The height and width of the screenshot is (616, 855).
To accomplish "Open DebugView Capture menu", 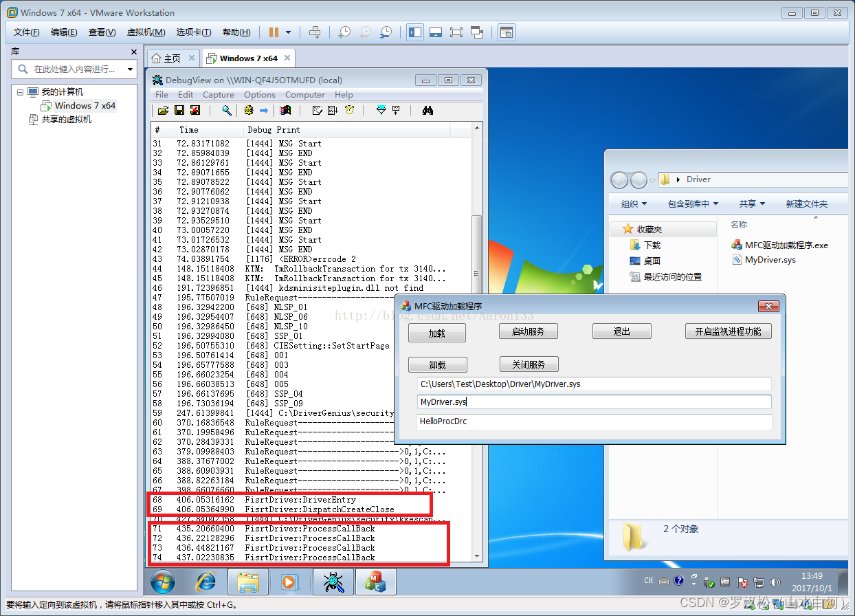I will 219,95.
